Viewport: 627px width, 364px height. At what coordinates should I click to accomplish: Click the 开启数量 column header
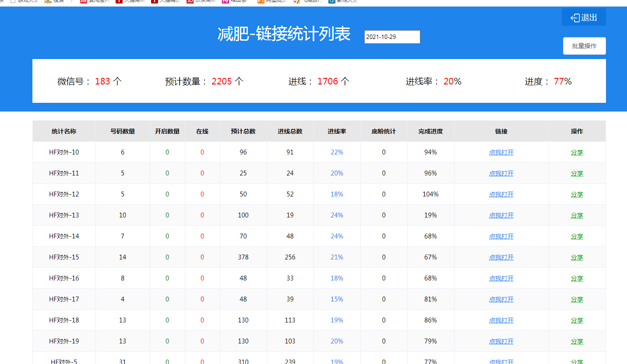(x=167, y=131)
